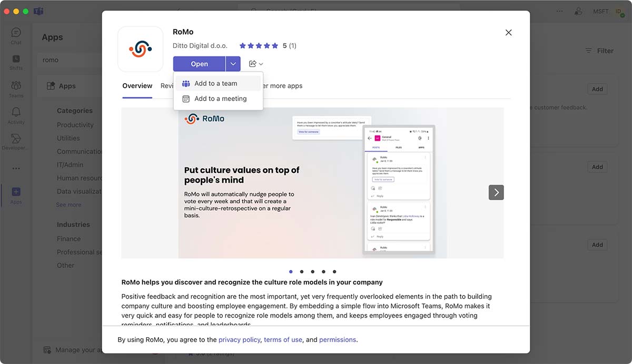This screenshot has width=632, height=364.
Task: Click the 'Industries' heading in Apps panel
Action: (x=73, y=224)
